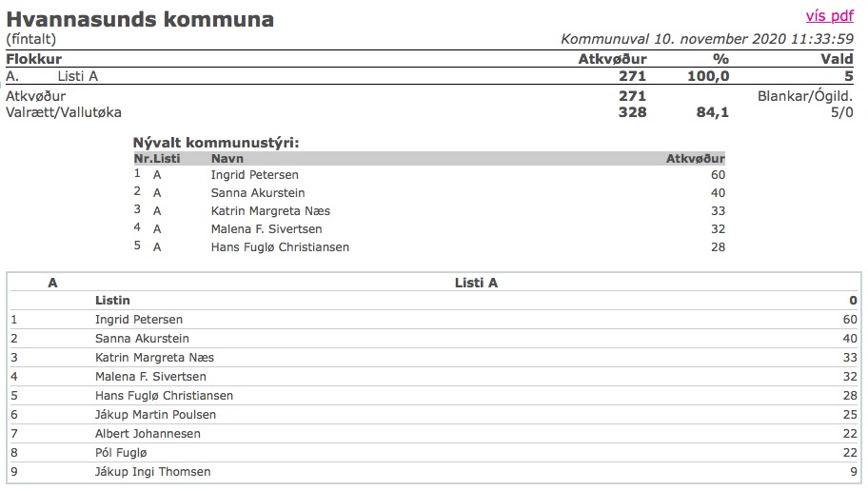Viewport: 868px width, 491px height.
Task: Click candidate Jákup Martin Poulsen
Action: click(x=155, y=415)
